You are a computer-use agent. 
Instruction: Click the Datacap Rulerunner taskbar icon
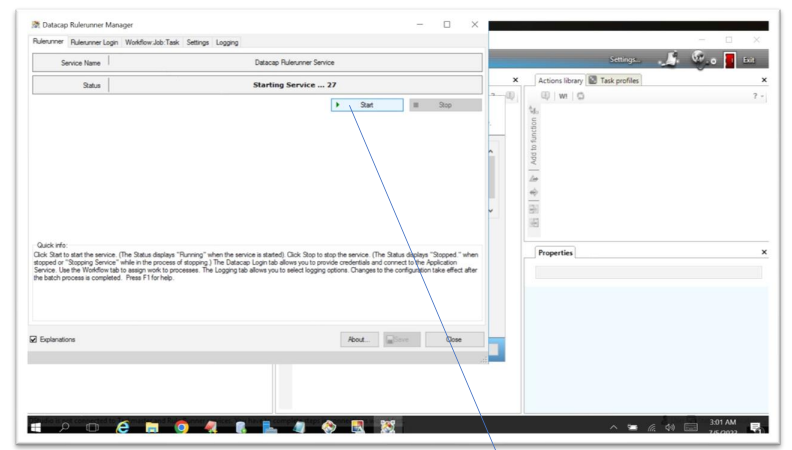tap(388, 427)
